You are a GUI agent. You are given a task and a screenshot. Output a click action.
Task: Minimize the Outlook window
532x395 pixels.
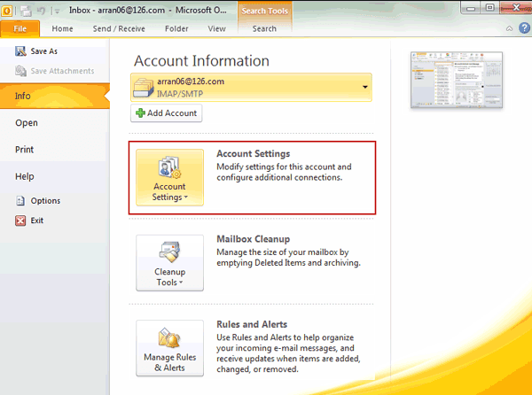(x=471, y=8)
